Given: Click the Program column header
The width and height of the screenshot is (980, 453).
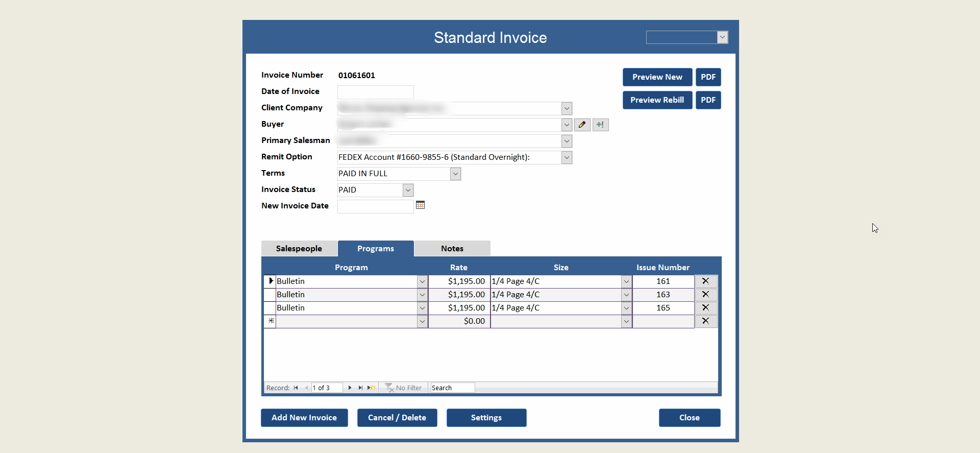Looking at the screenshot, I should (x=351, y=268).
